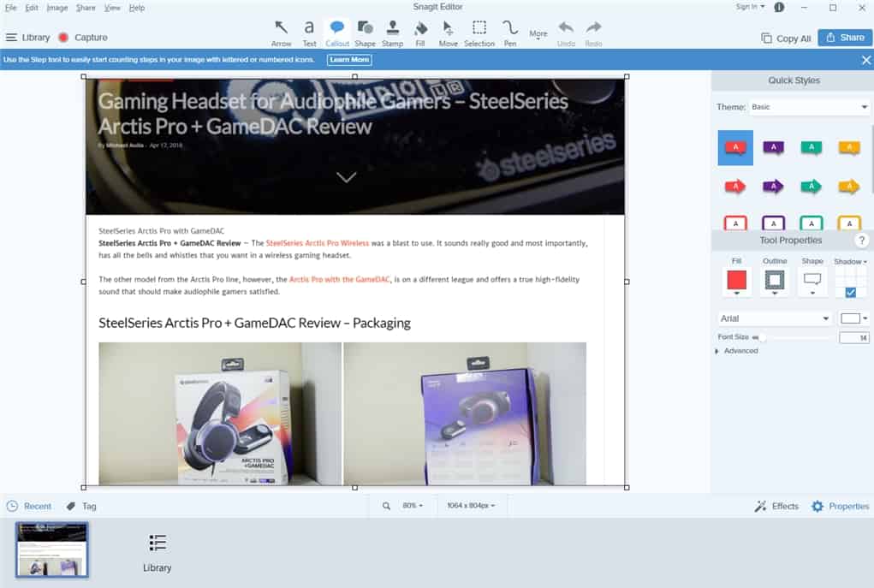Open the Library hamburger menu
This screenshot has height=588, width=874.
tap(28, 38)
